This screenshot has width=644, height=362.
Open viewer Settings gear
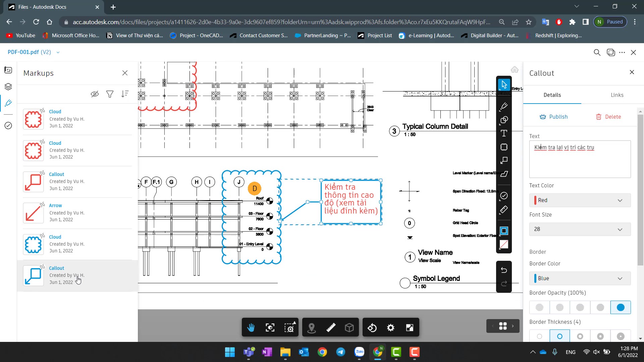tap(391, 327)
